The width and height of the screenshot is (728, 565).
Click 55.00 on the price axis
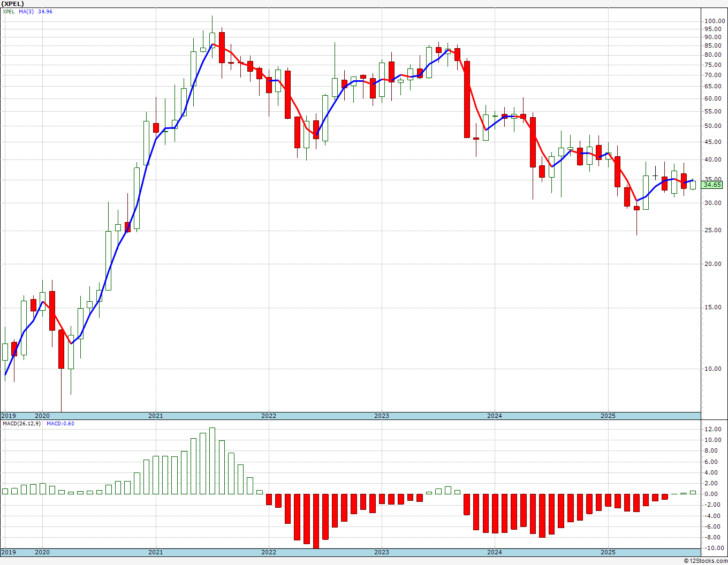coord(713,112)
